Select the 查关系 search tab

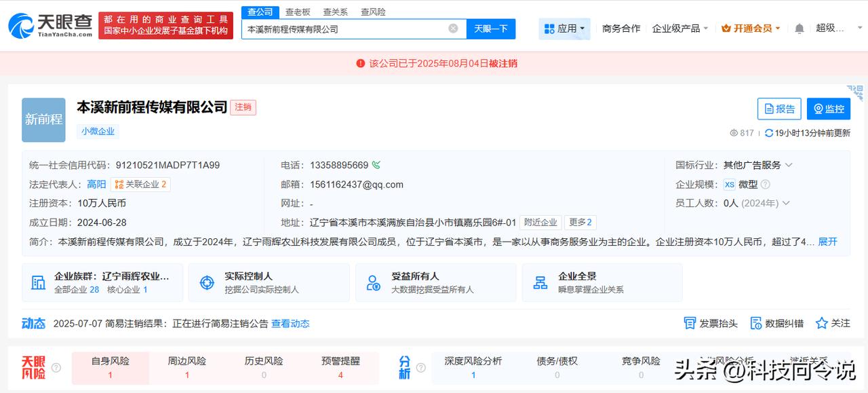pos(336,12)
